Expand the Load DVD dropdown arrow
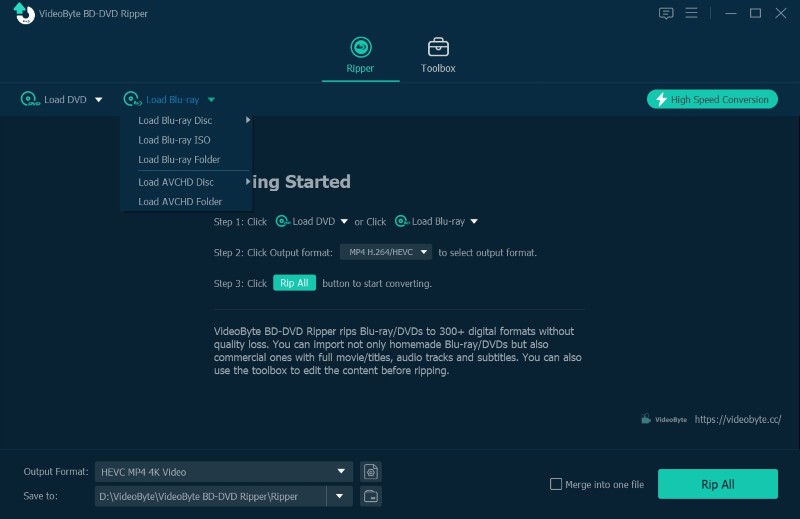Image resolution: width=800 pixels, height=519 pixels. (98, 100)
